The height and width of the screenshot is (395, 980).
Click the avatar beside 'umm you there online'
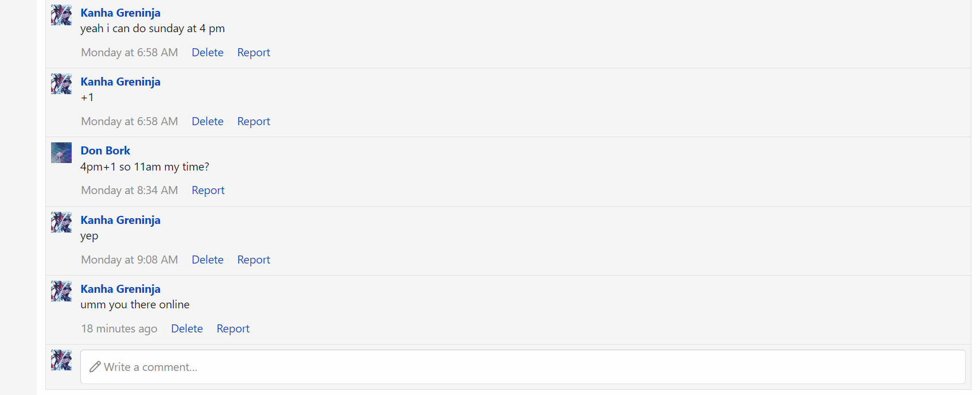[x=61, y=291]
